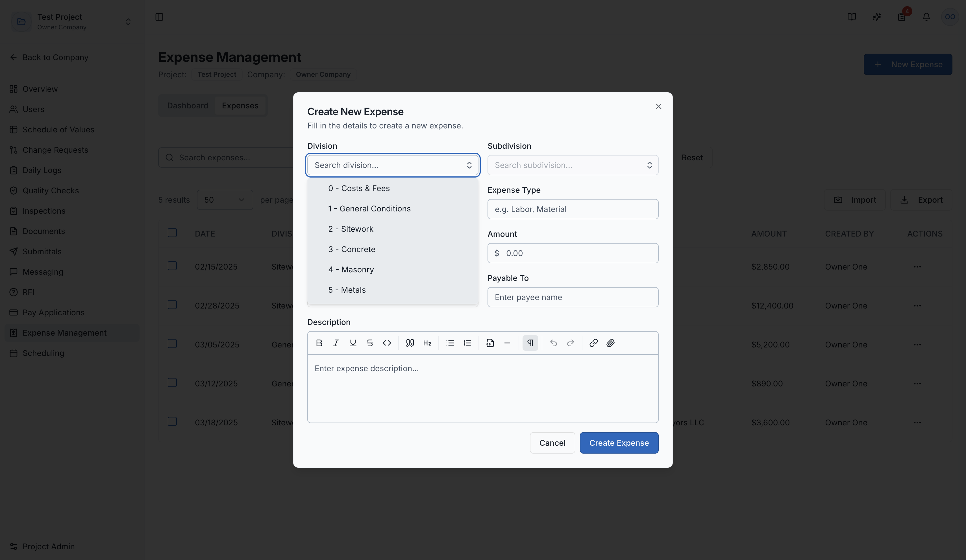Choose 2 - Sitework division
This screenshot has height=560, width=966.
(393, 229)
